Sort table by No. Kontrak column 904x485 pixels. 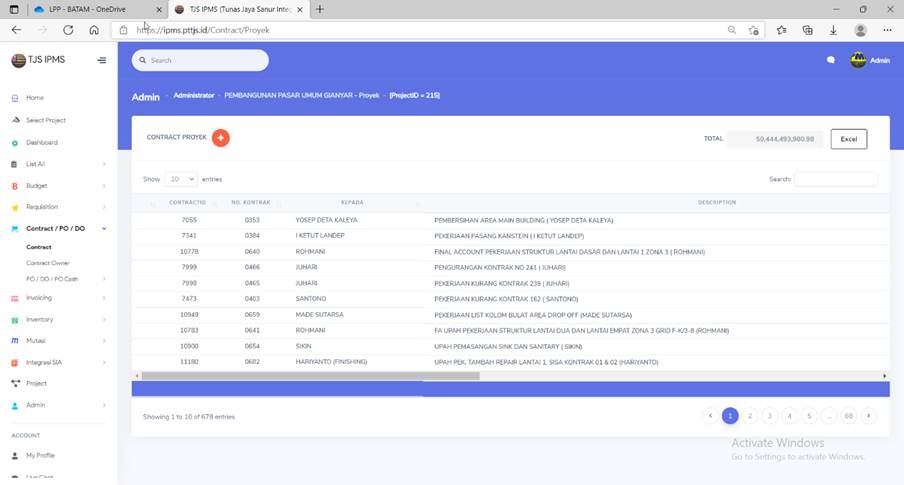coord(252,202)
